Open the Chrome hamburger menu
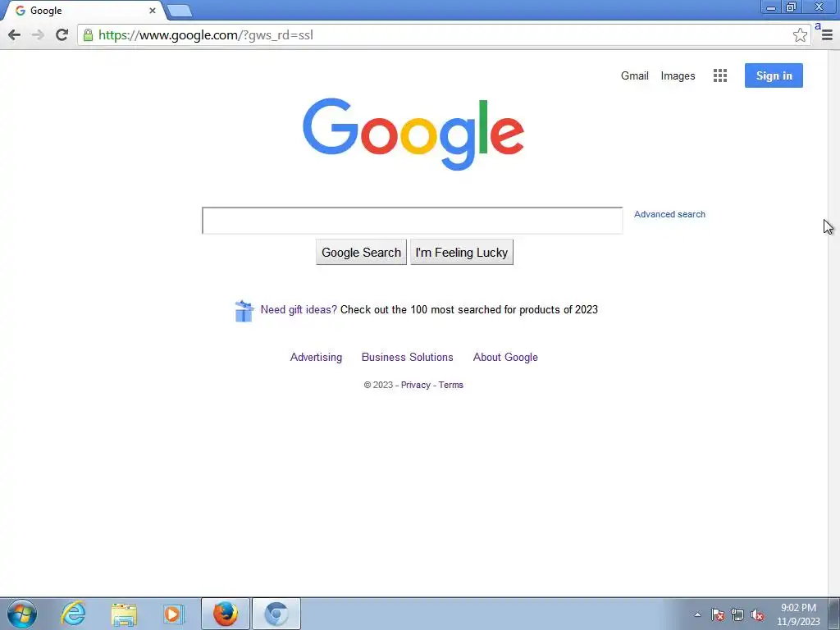Image resolution: width=840 pixels, height=630 pixels. [x=827, y=35]
